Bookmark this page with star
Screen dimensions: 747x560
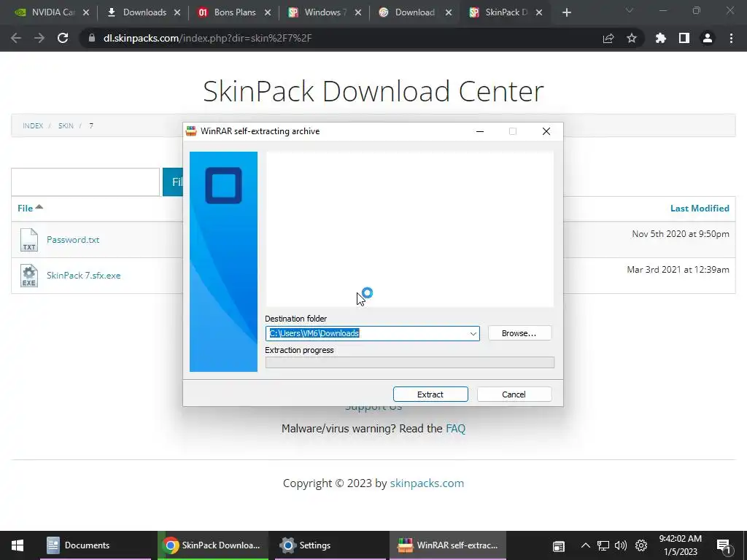coord(632,38)
